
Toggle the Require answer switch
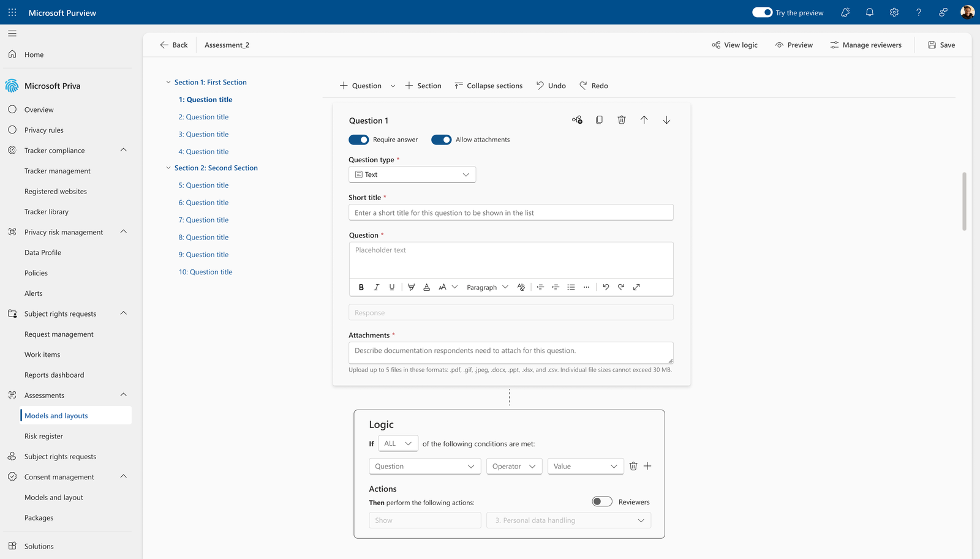pos(359,140)
